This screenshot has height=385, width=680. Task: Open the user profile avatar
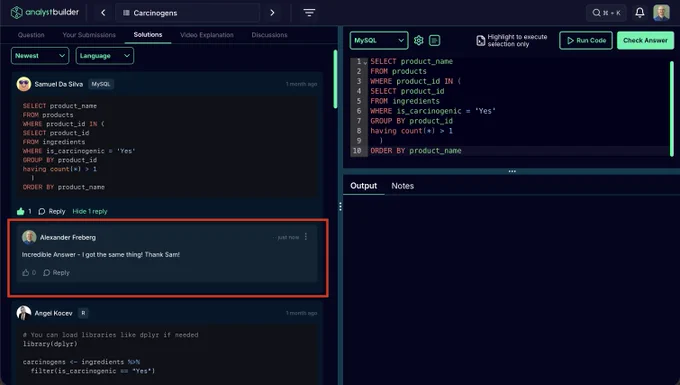(661, 13)
